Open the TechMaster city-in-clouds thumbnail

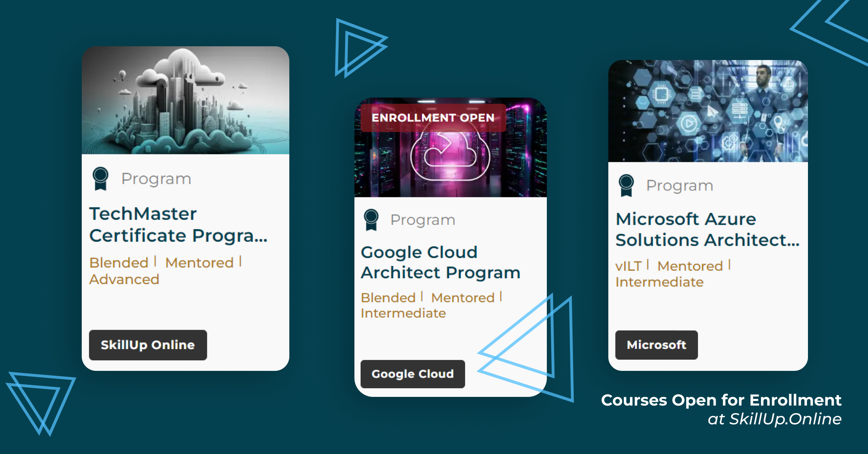click(186, 100)
